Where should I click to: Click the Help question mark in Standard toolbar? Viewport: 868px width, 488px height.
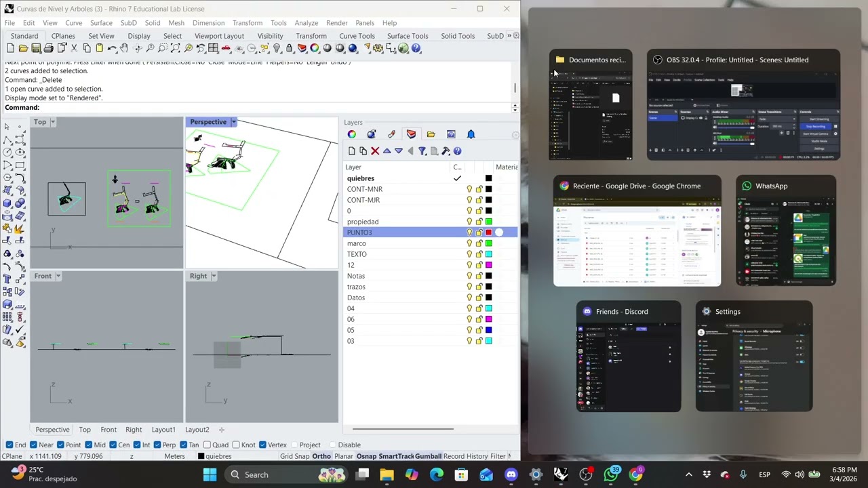416,48
